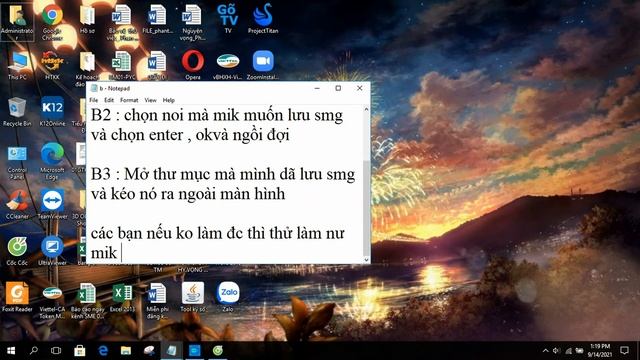Select the Administrator folder icon on desktop
The height and width of the screenshot is (360, 640).
(17, 21)
